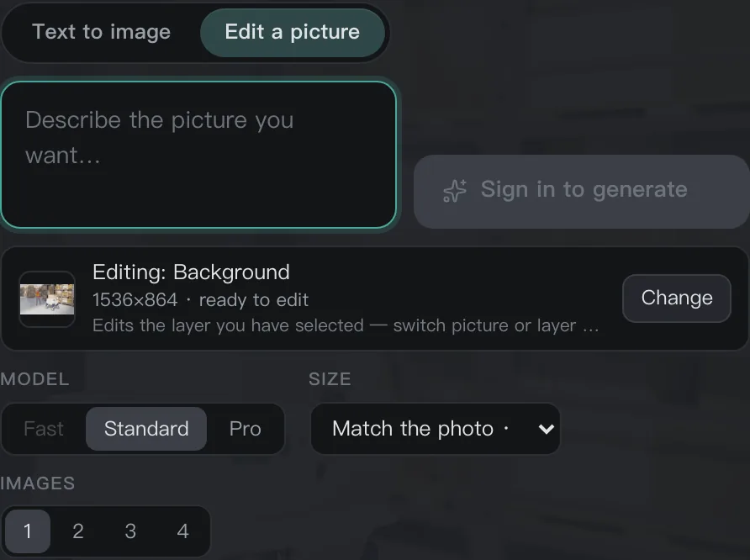750x560 pixels.
Task: Select the Edit a picture tab
Action: [293, 33]
